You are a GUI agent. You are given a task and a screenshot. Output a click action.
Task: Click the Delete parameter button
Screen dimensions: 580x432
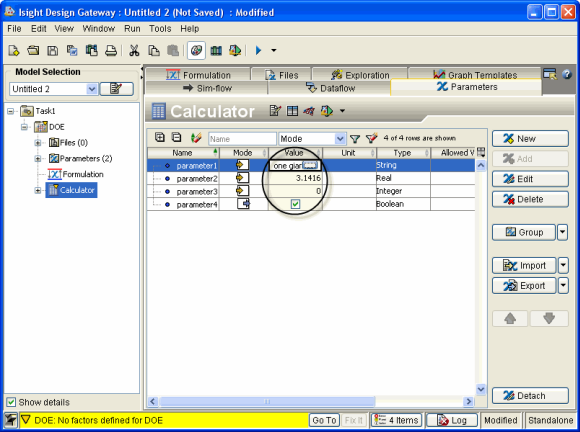coord(530,199)
